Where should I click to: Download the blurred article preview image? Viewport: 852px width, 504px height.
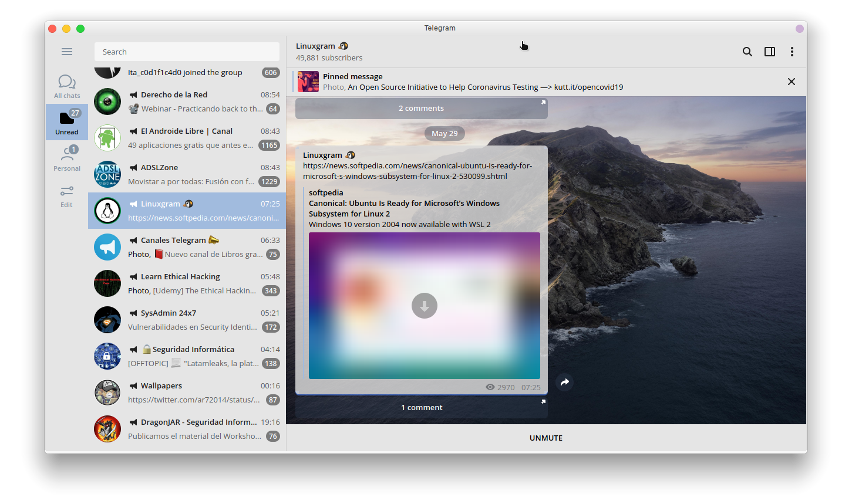[x=425, y=306]
